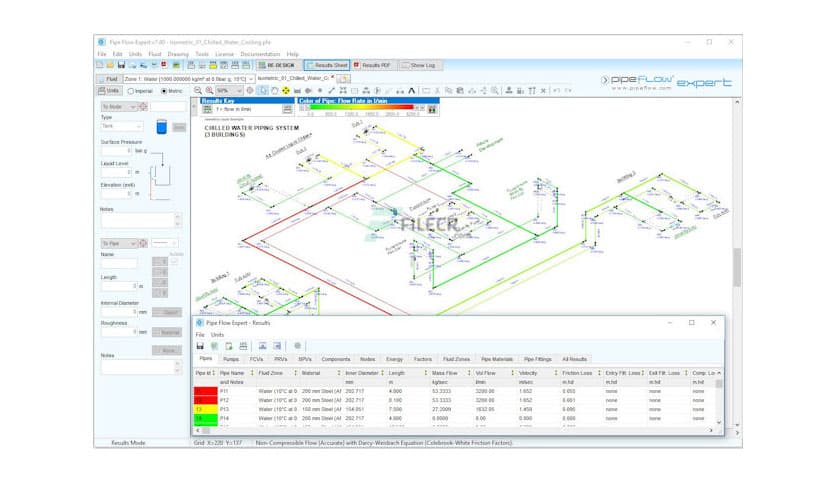Click the Save file icon in main toolbar
836x484 pixels.
(x=122, y=65)
